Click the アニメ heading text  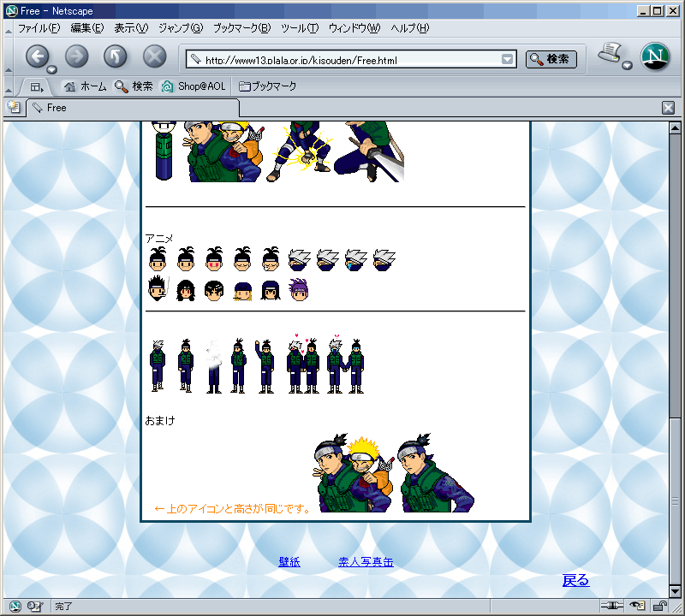pos(159,239)
